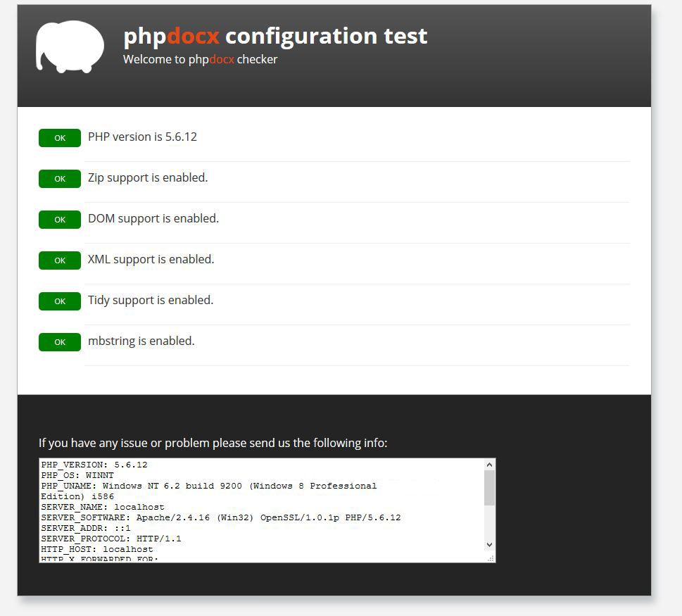Click the textarea scroll up arrow
The image size is (682, 616).
click(x=489, y=465)
